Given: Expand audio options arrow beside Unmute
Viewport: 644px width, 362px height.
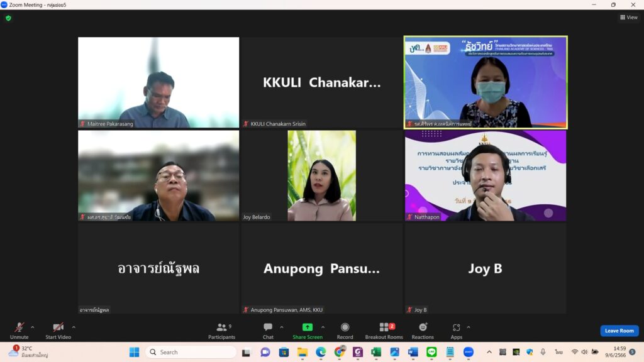Looking at the screenshot, I should (33, 327).
